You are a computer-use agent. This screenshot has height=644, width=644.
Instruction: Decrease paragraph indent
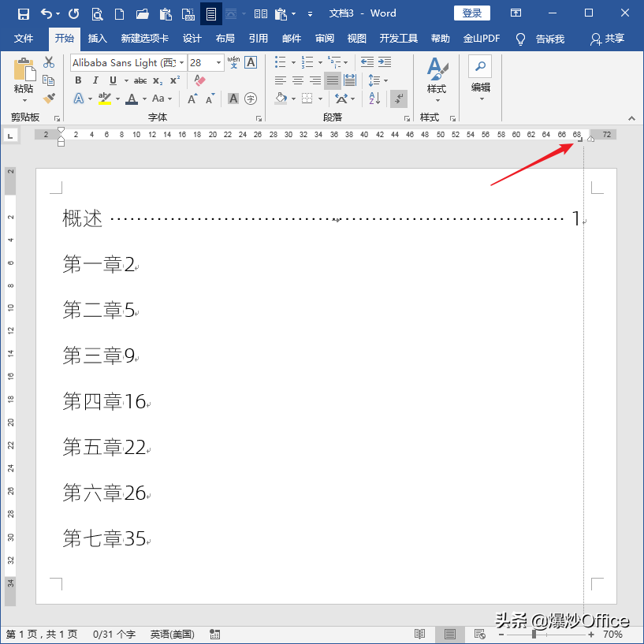point(367,62)
